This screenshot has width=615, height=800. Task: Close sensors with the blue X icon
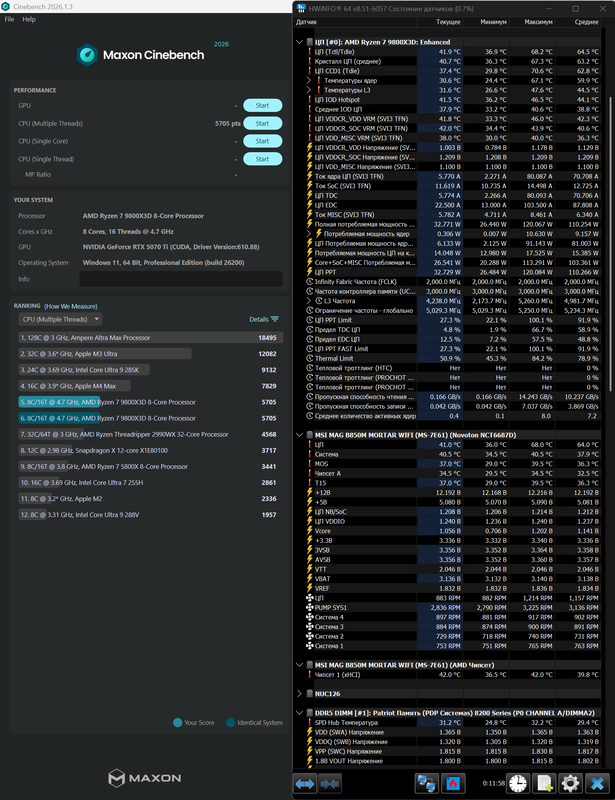pos(597,783)
